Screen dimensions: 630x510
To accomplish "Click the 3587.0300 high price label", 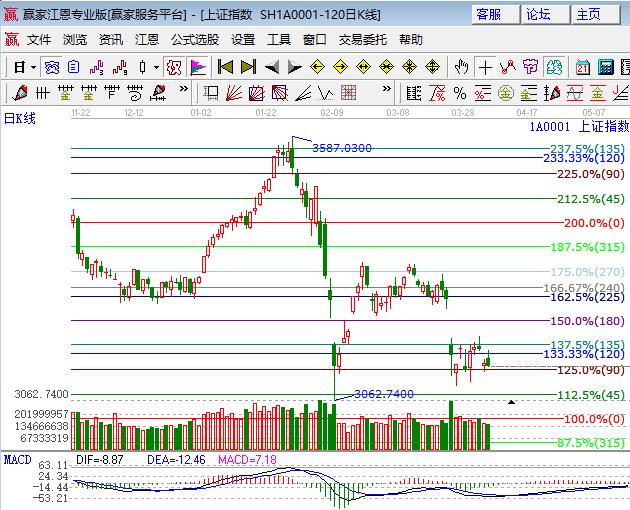I will [342, 148].
